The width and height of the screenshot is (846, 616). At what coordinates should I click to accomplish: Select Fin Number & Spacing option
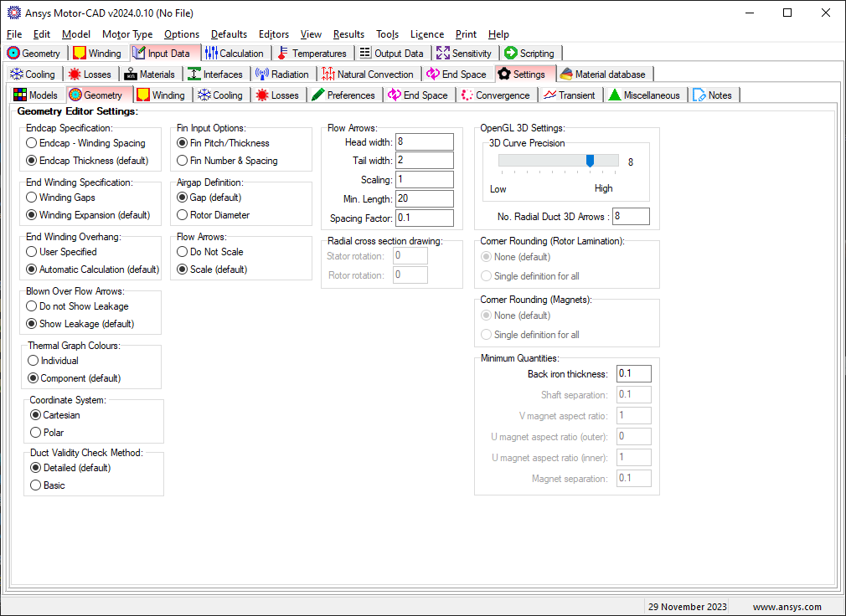(x=183, y=161)
